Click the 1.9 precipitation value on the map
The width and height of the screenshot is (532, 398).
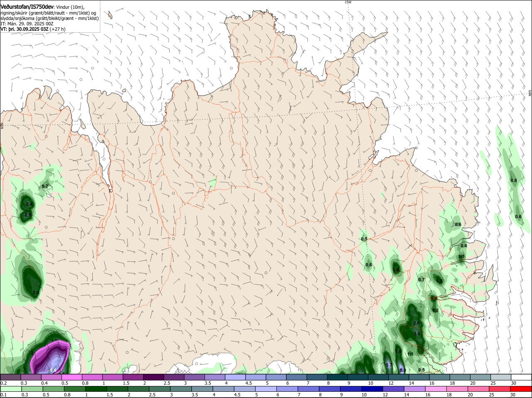tap(398, 352)
